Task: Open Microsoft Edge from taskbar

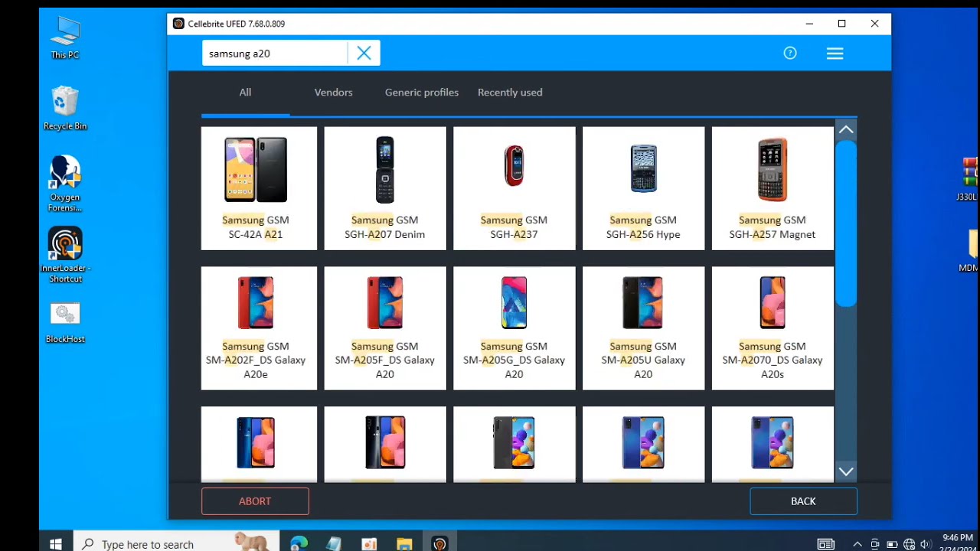Action: click(299, 543)
